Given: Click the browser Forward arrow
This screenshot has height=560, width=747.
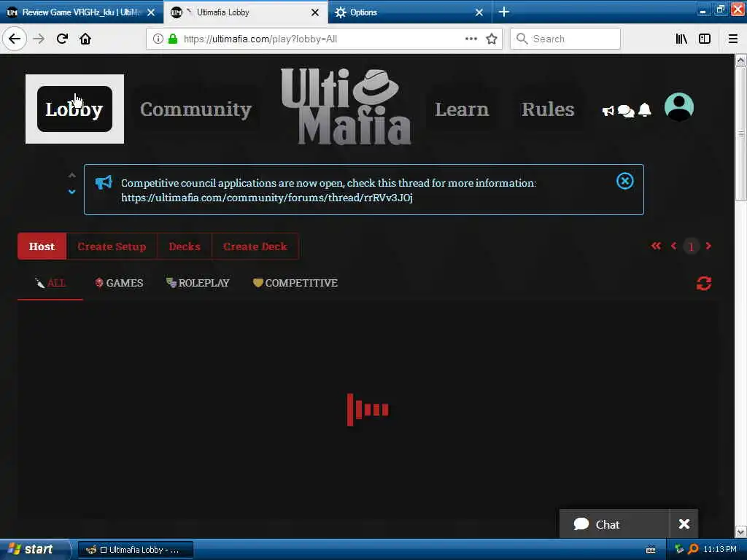Looking at the screenshot, I should [x=39, y=39].
